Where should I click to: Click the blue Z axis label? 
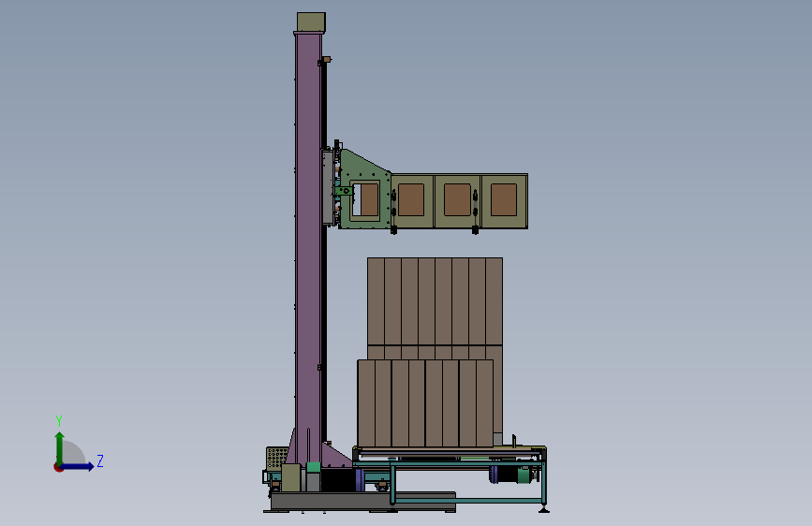(x=100, y=460)
